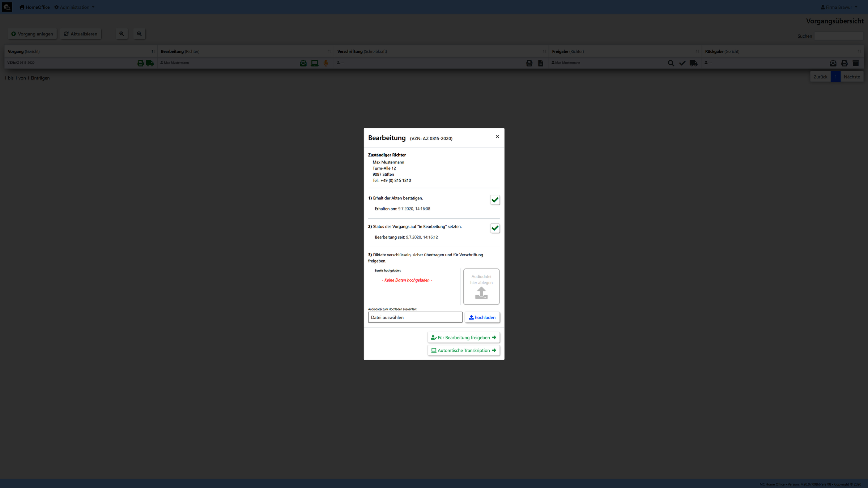Expand the Firma Brawur user menu
Viewport: 868px width, 488px height.
pyautogui.click(x=839, y=7)
